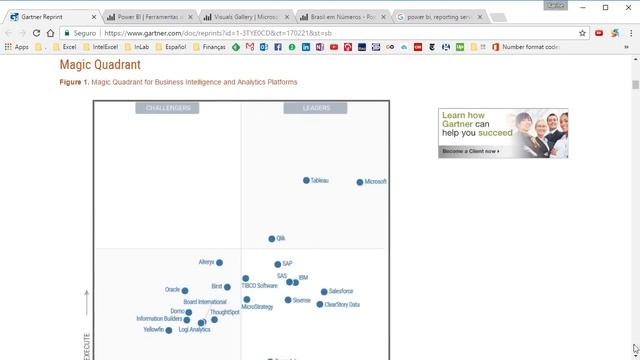The height and width of the screenshot is (360, 640).
Task: Open the IntelExcel bookmarks folder
Action: (x=100, y=47)
